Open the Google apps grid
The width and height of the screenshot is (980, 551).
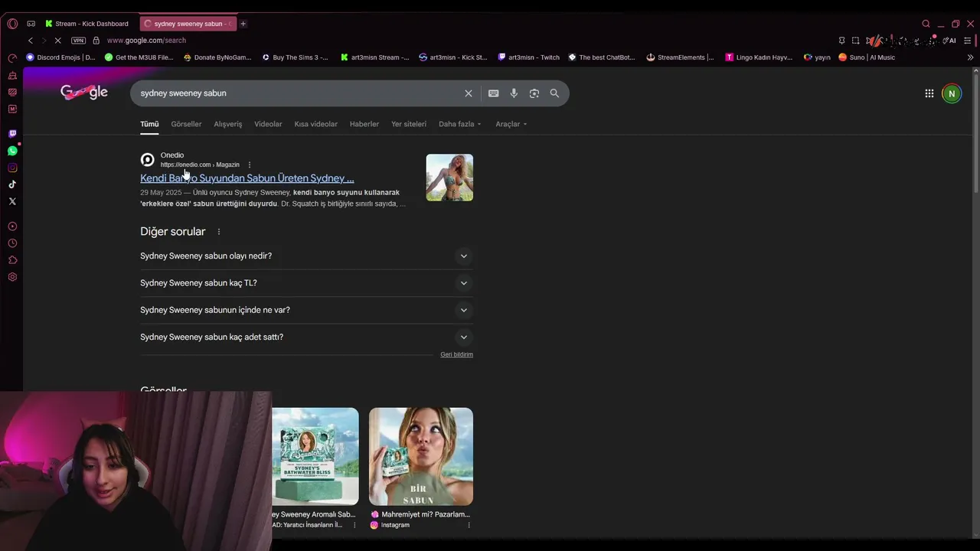(x=929, y=93)
